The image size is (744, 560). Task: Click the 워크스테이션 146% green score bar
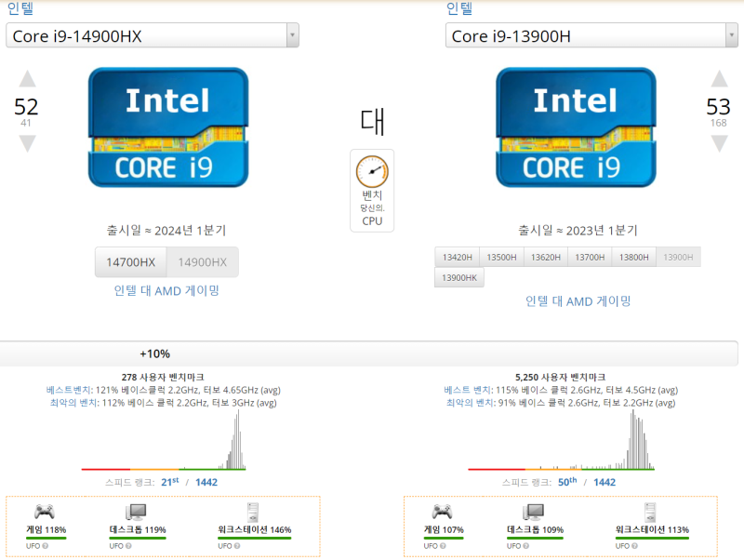click(x=254, y=539)
